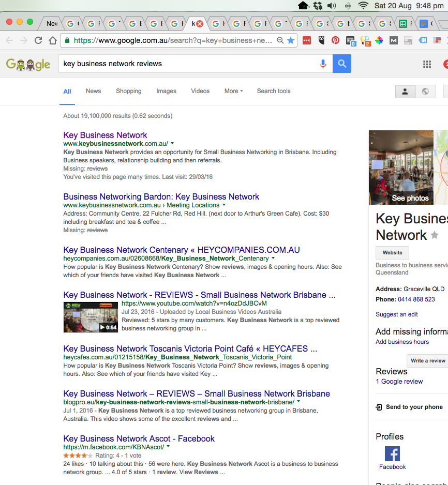Click the dark M extension icon
This screenshot has width=448, height=485.
pyautogui.click(x=394, y=40)
